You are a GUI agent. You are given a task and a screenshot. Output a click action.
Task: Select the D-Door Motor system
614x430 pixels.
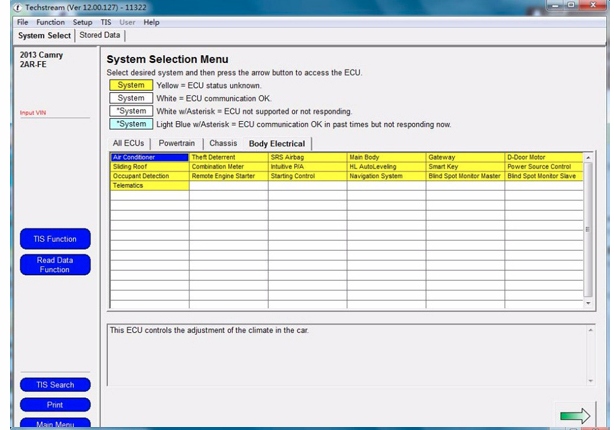(544, 157)
